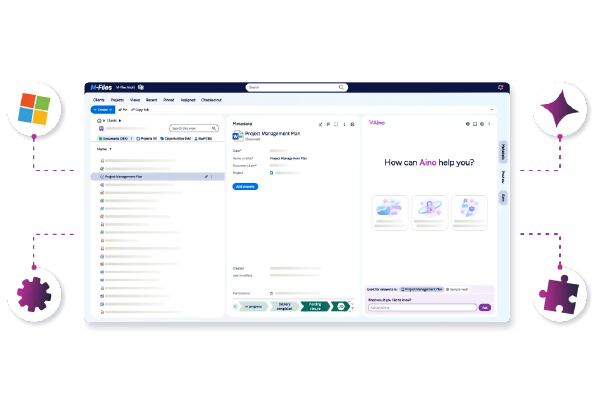This screenshot has width=600, height=415.
Task: Click the Project Management Plan chip above the Aino input
Action: pyautogui.click(x=422, y=290)
